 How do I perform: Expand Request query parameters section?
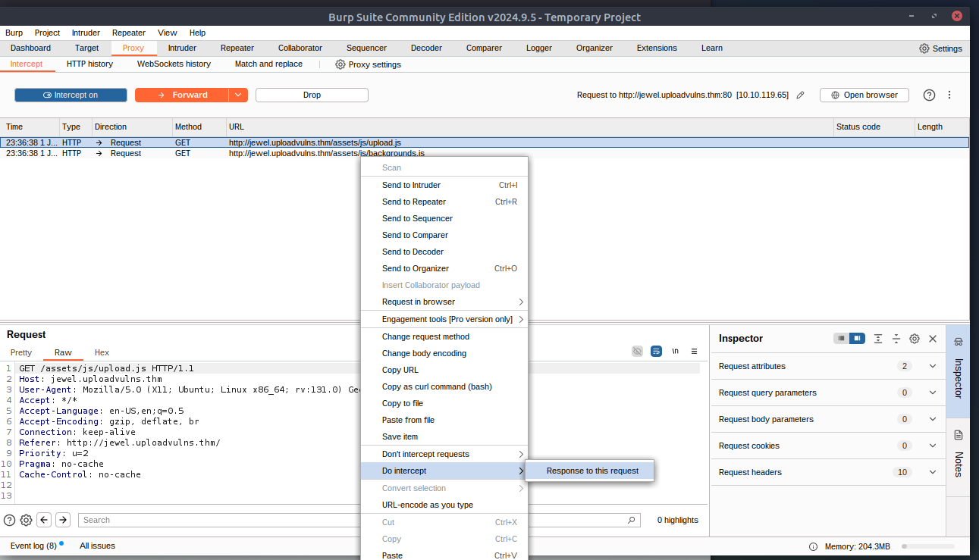coord(933,393)
